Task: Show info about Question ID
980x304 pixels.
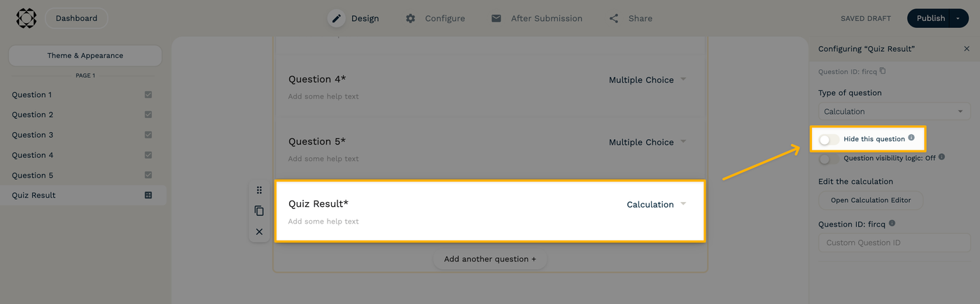Action: coord(892,224)
